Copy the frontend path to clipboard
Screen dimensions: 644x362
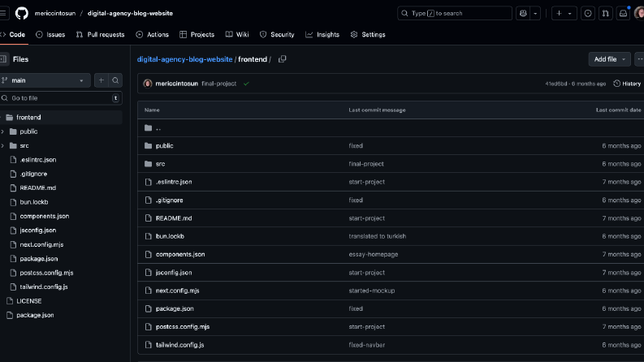[282, 59]
